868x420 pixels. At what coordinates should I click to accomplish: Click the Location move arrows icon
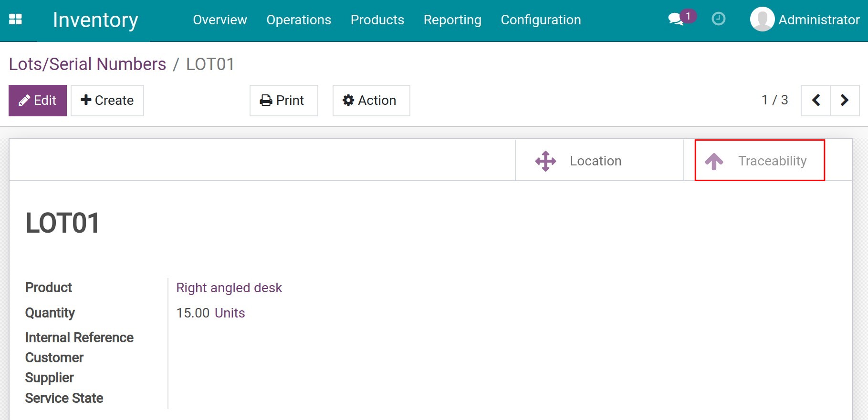545,161
